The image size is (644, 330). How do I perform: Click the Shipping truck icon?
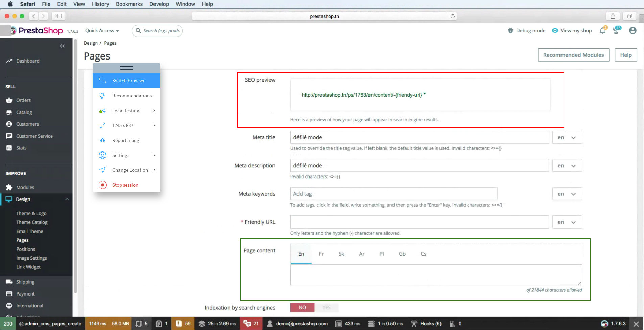[x=9, y=282]
